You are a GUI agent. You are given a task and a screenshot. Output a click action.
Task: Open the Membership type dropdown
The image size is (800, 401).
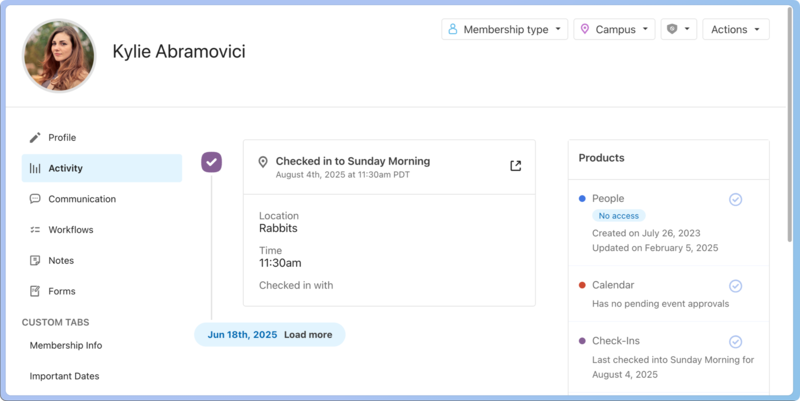505,30
